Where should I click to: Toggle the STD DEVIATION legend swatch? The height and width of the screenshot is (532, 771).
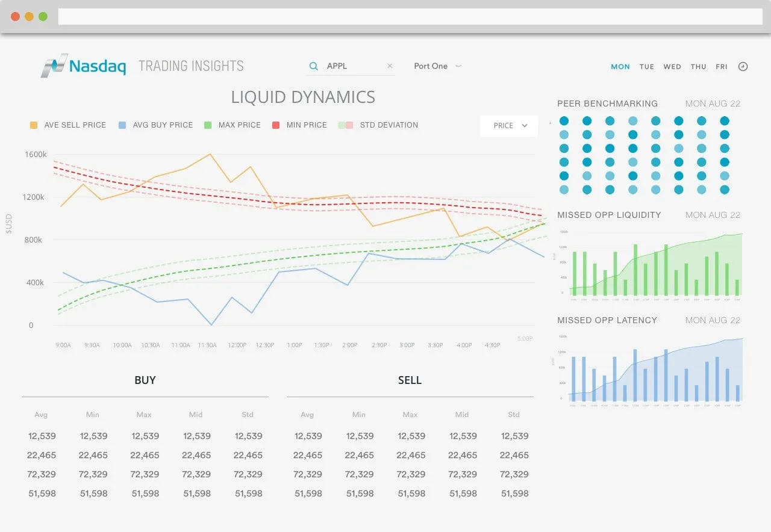click(x=346, y=125)
